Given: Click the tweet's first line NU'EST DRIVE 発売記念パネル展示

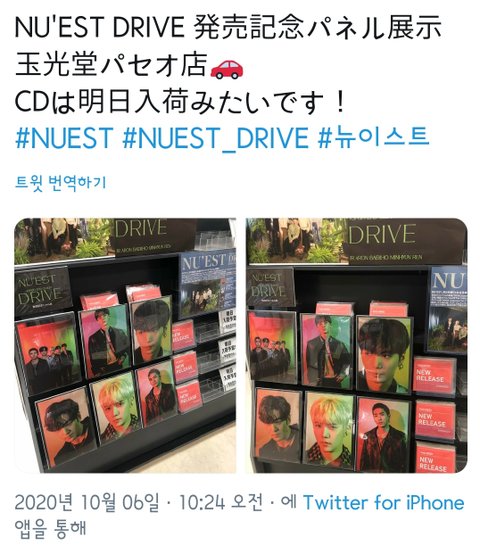Looking at the screenshot, I should [228, 28].
